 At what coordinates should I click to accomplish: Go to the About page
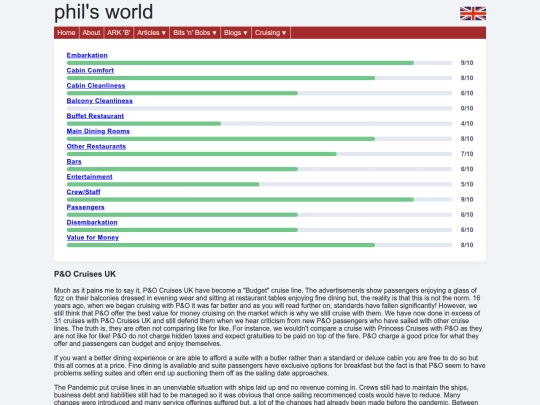pos(91,33)
